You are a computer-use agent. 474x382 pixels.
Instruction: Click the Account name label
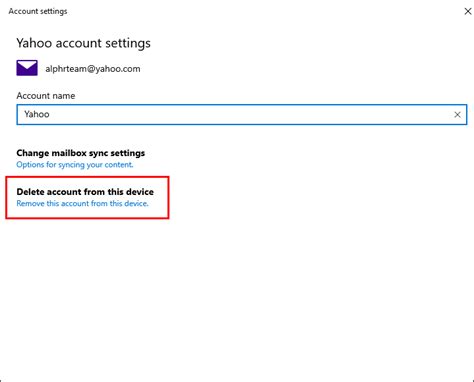(x=46, y=96)
